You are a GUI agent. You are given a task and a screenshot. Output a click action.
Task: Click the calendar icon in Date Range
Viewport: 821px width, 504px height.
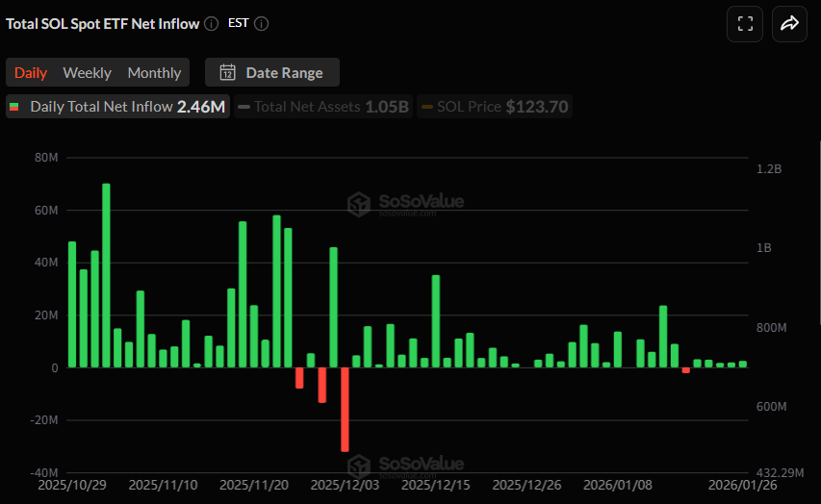(x=228, y=72)
